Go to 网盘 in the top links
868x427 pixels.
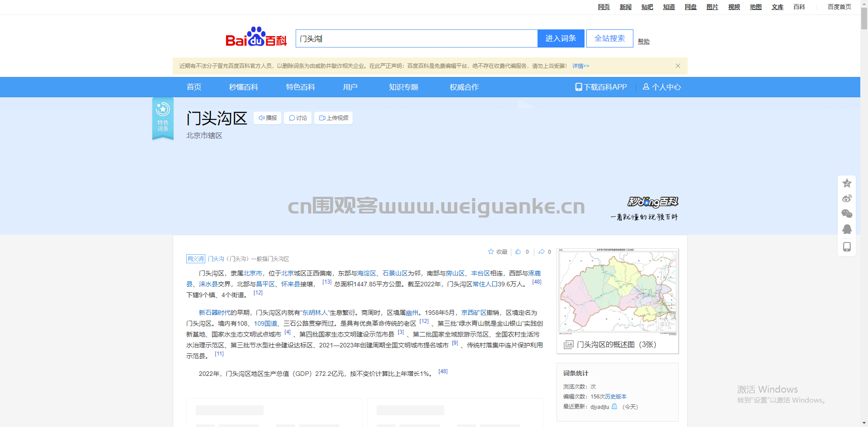[690, 7]
